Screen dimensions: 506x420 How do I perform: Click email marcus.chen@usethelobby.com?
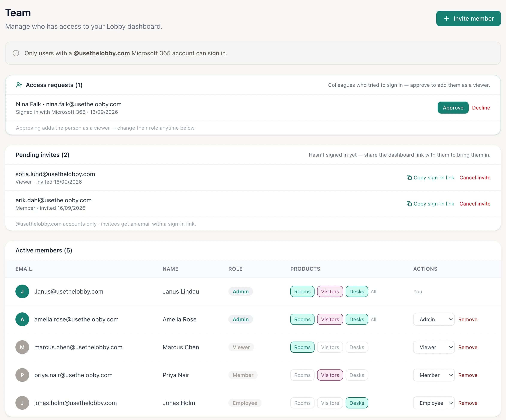[78, 347]
